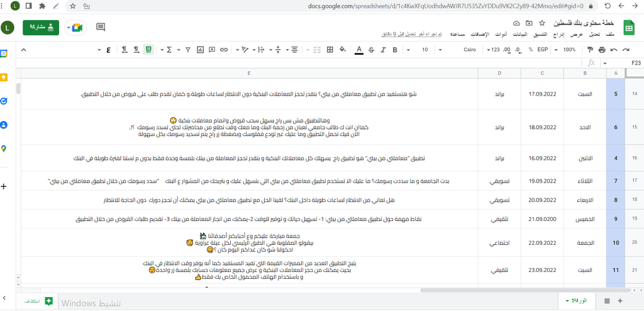Increase decimal places (.00 button)
The width and height of the screenshot is (644, 311).
(508, 50)
